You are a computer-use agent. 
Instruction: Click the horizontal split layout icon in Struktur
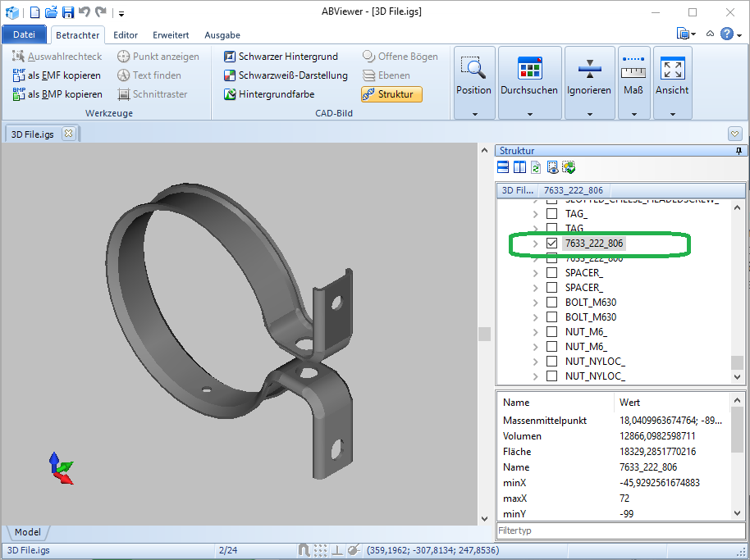click(x=503, y=167)
